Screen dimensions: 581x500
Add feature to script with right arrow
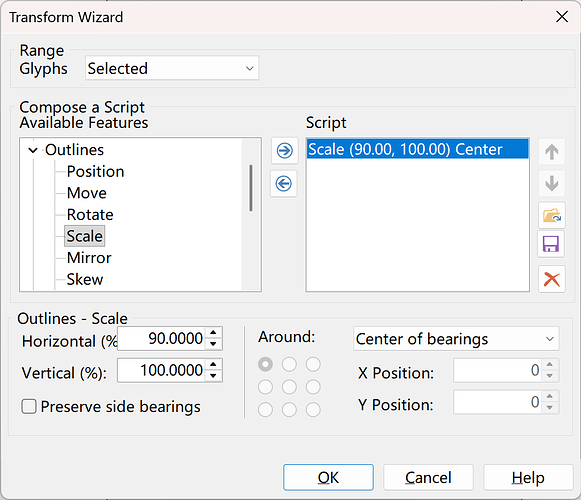tap(284, 151)
